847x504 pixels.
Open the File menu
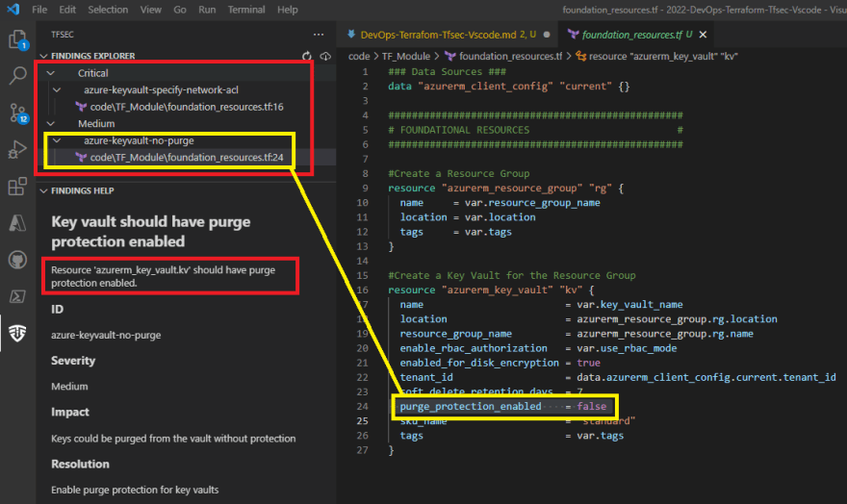coord(39,10)
